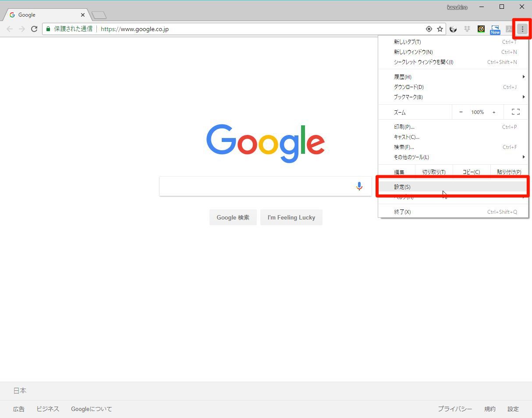Open 設定(S) from the Chrome menu

point(454,187)
